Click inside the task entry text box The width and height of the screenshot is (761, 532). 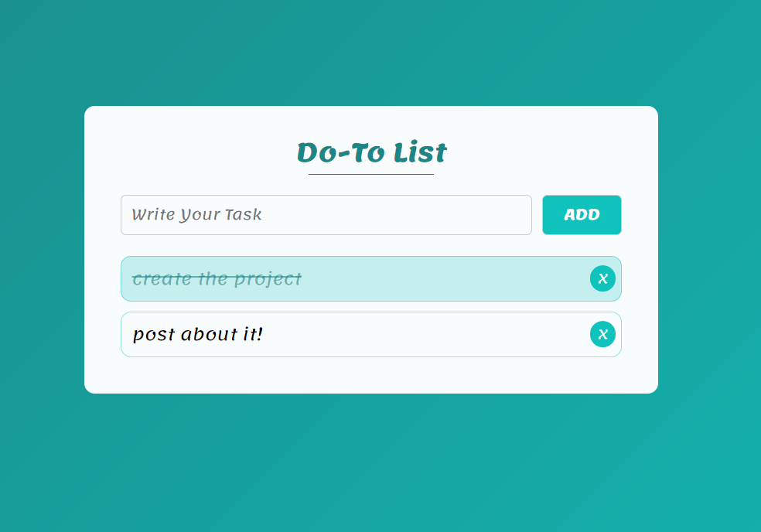pos(326,215)
